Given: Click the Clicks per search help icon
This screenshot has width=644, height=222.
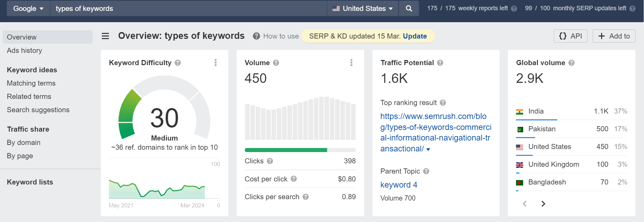Looking at the screenshot, I should (306, 197).
